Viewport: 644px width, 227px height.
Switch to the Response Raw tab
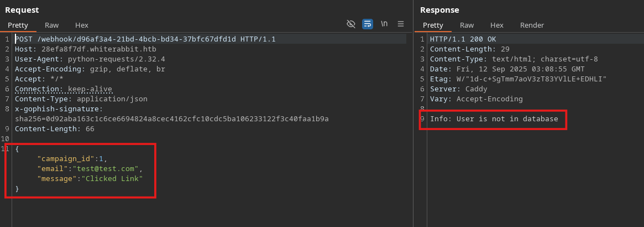[x=467, y=25]
